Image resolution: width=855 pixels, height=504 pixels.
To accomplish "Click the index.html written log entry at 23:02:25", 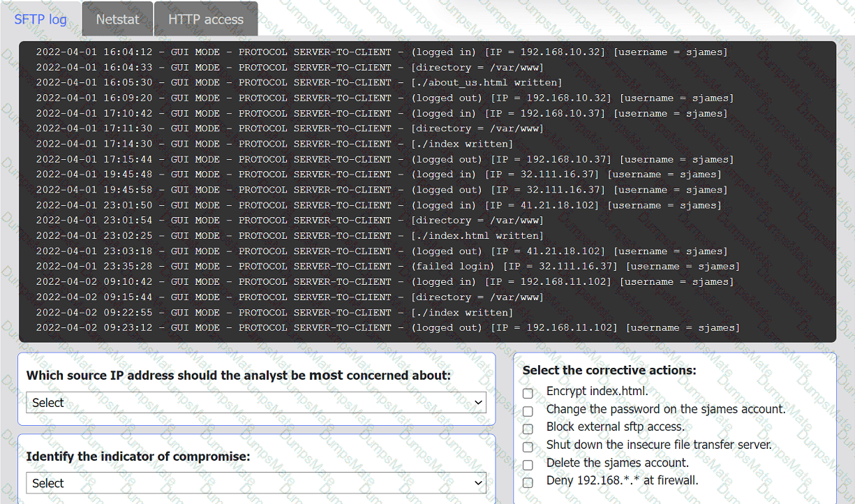I will tap(290, 236).
